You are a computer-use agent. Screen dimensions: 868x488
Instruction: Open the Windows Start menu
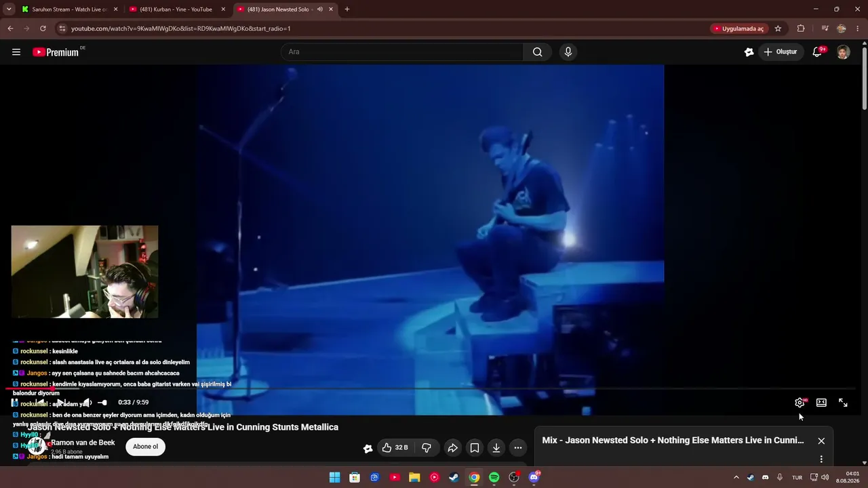point(334,477)
